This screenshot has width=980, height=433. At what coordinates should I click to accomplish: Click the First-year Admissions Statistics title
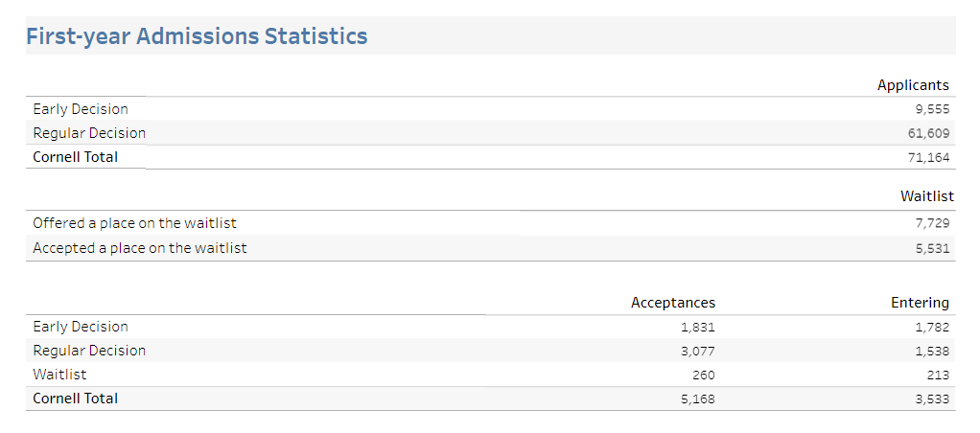[197, 36]
